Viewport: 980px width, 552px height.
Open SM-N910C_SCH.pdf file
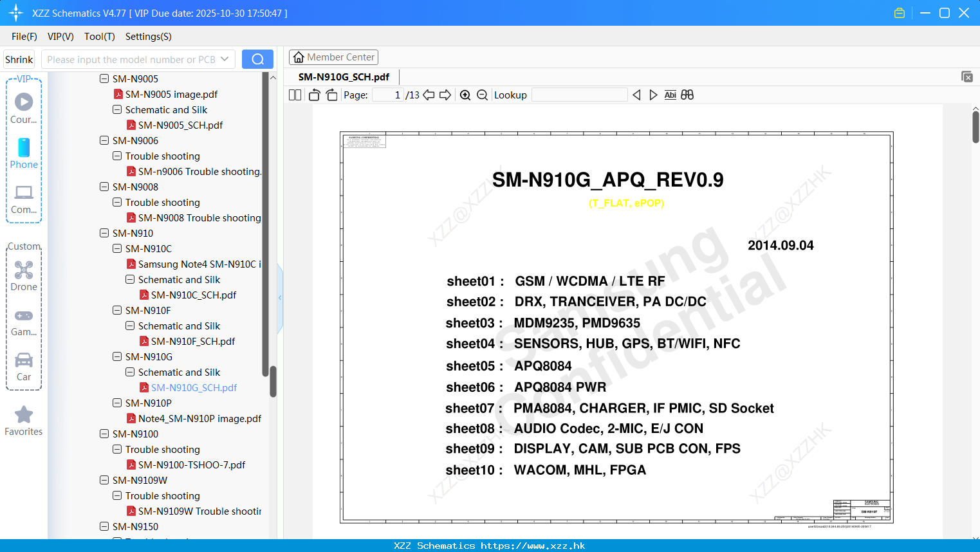tap(193, 295)
